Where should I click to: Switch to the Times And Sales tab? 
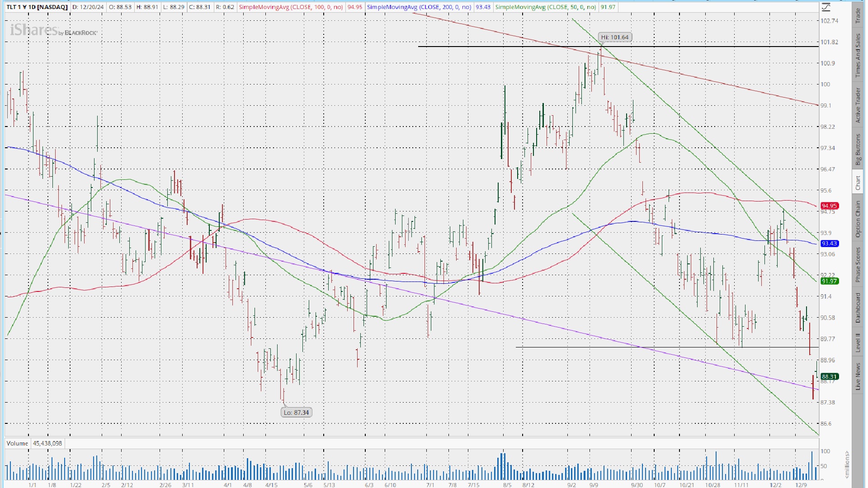point(858,55)
